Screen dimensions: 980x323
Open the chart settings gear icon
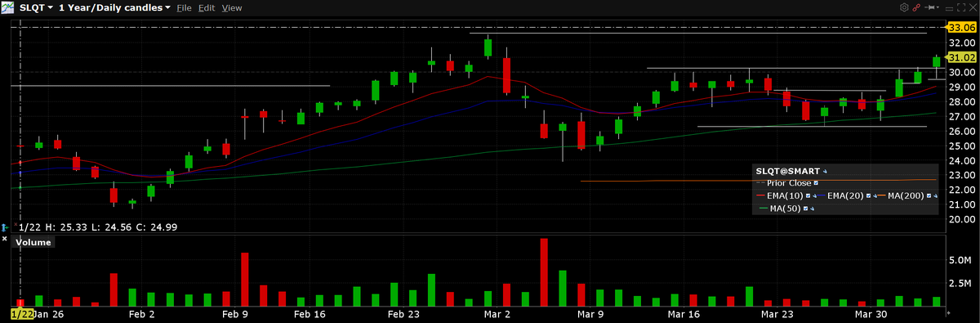904,7
